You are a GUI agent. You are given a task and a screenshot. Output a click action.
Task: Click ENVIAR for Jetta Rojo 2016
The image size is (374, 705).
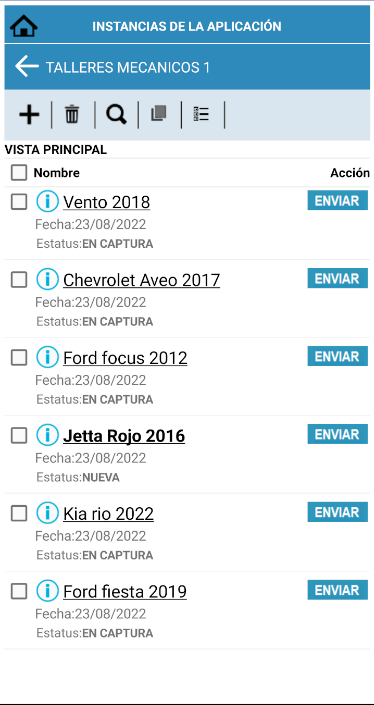[338, 434]
